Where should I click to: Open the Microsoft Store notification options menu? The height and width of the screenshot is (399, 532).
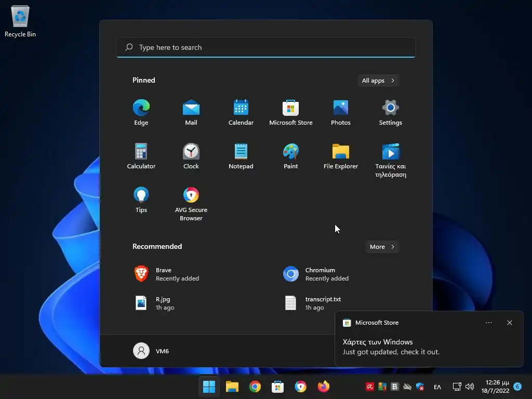coord(488,323)
